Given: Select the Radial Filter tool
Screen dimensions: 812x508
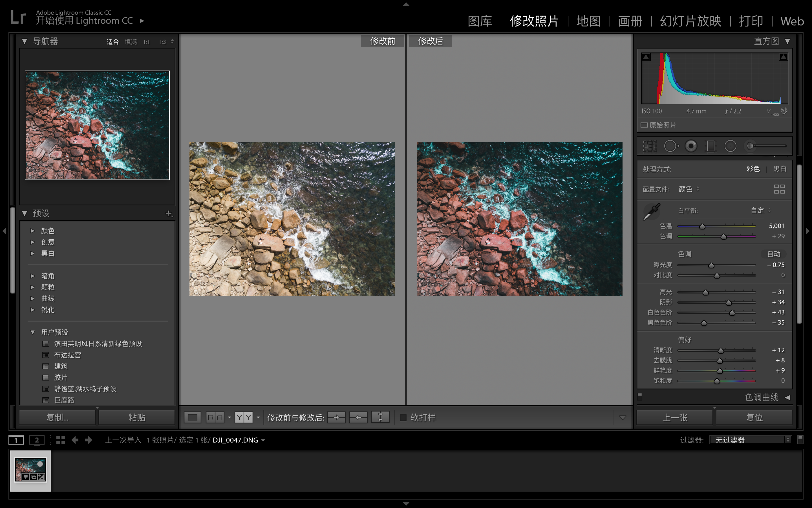Looking at the screenshot, I should tap(730, 146).
